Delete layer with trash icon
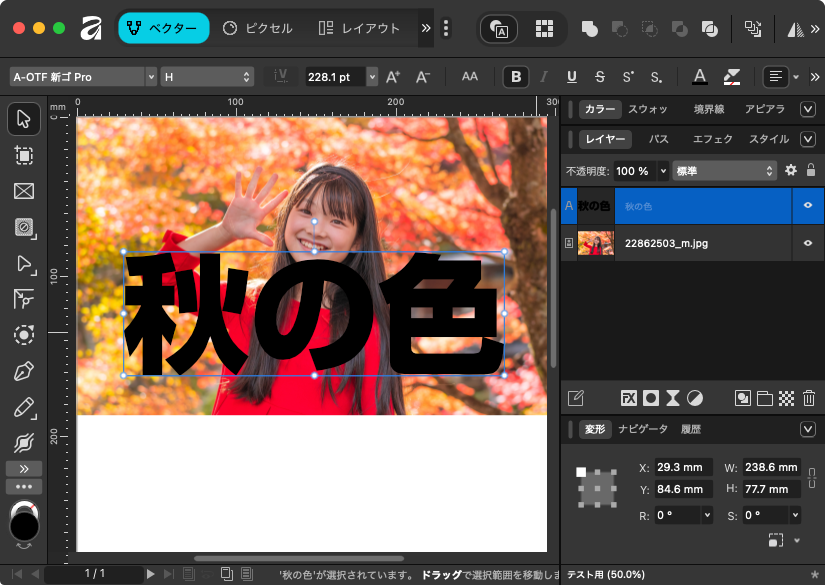Viewport: 825px width, 585px height. [x=809, y=398]
